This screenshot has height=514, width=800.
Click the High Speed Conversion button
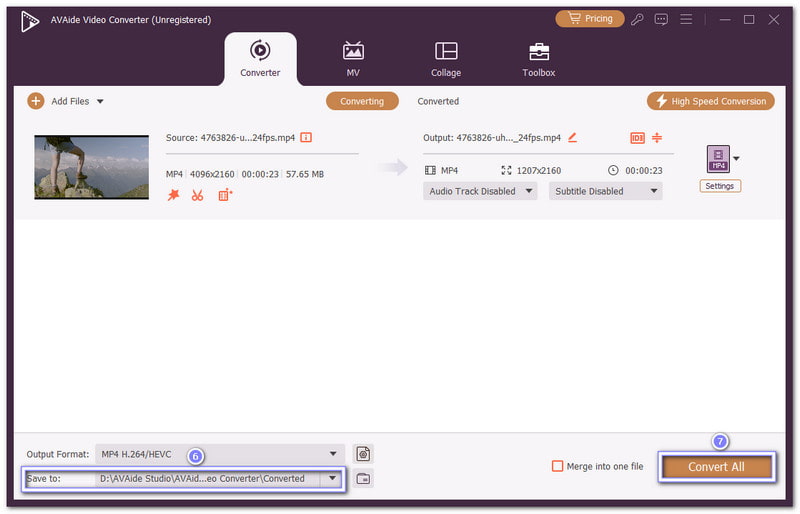[x=710, y=101]
